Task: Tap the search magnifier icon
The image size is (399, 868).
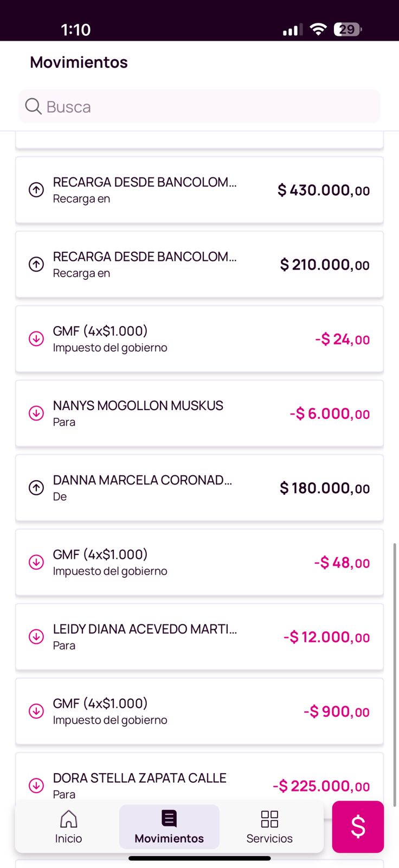Action: pyautogui.click(x=33, y=106)
